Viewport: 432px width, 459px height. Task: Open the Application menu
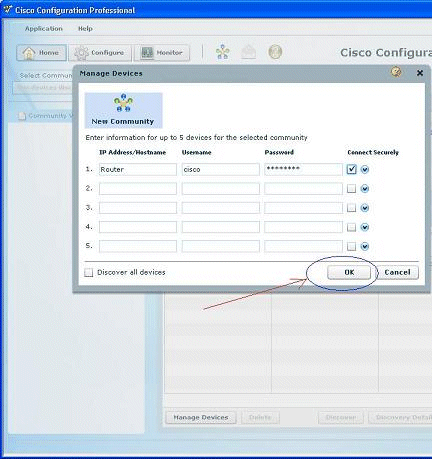pyautogui.click(x=44, y=29)
